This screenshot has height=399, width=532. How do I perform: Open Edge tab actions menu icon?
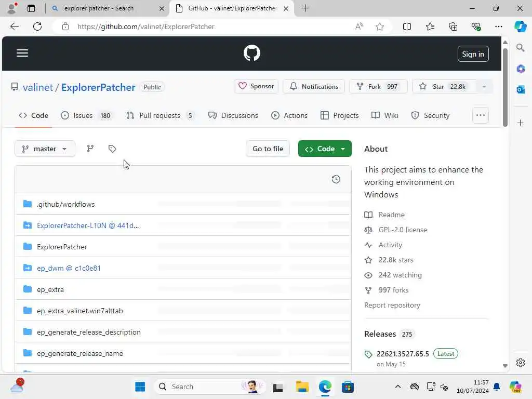[x=31, y=8]
